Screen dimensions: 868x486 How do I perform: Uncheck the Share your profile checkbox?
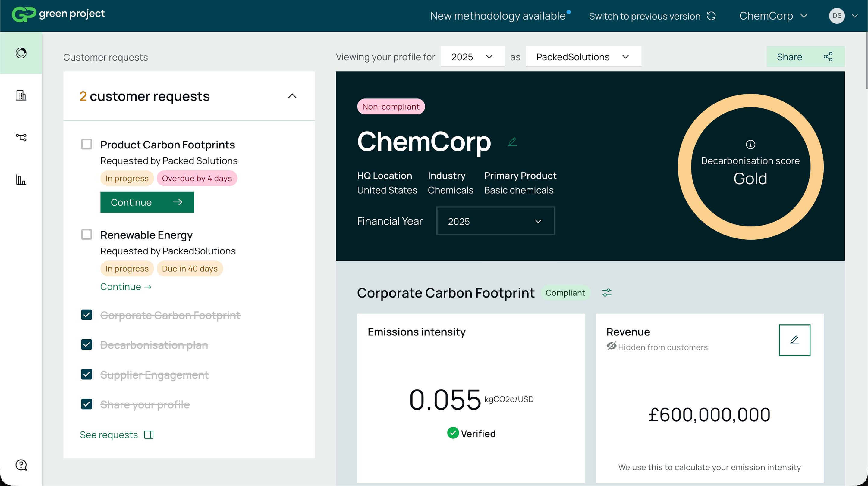click(x=86, y=403)
